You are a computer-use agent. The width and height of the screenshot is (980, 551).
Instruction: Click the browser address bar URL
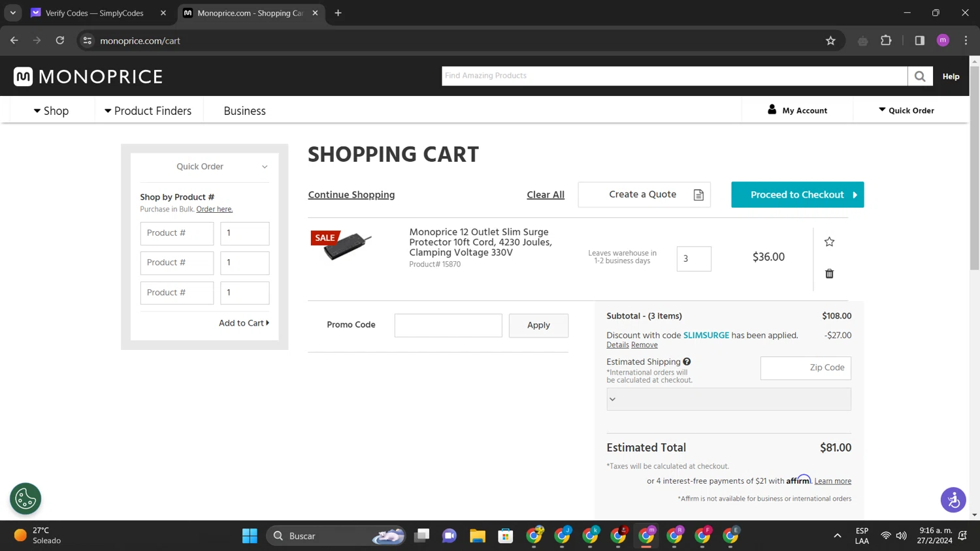click(140, 40)
